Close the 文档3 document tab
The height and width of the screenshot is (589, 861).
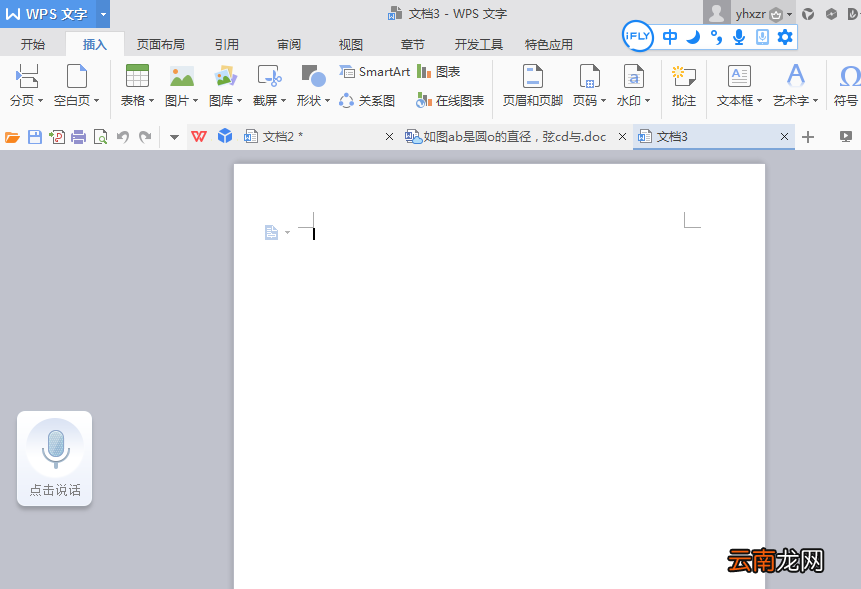tap(784, 137)
